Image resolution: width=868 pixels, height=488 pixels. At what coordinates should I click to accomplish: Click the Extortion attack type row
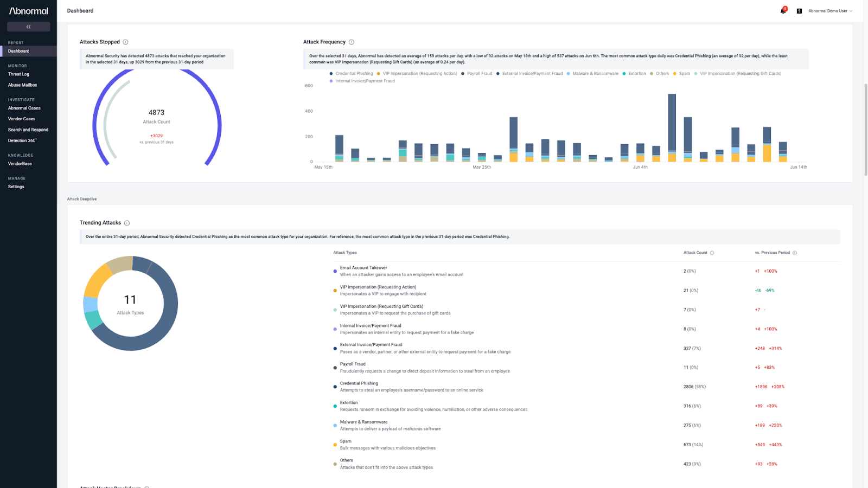point(586,406)
